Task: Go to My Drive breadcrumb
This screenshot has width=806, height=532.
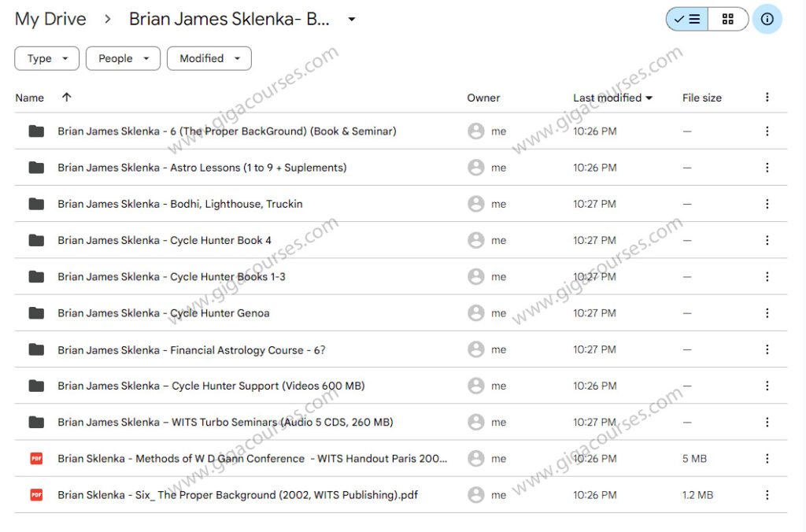Action: (50, 19)
